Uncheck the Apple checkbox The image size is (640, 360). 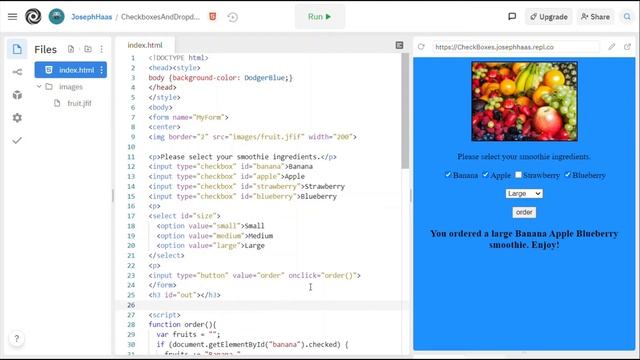pyautogui.click(x=485, y=175)
